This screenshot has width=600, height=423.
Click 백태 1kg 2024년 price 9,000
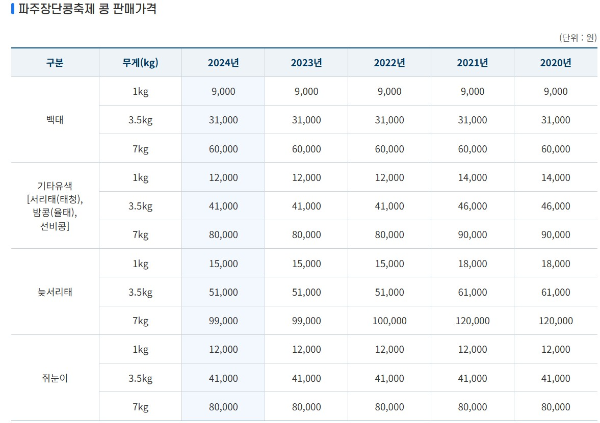(223, 91)
